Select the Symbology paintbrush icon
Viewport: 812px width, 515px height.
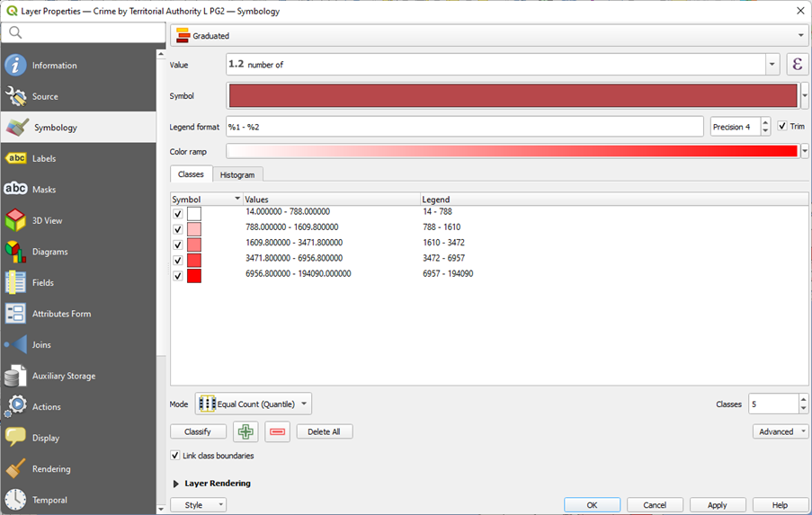(18, 128)
